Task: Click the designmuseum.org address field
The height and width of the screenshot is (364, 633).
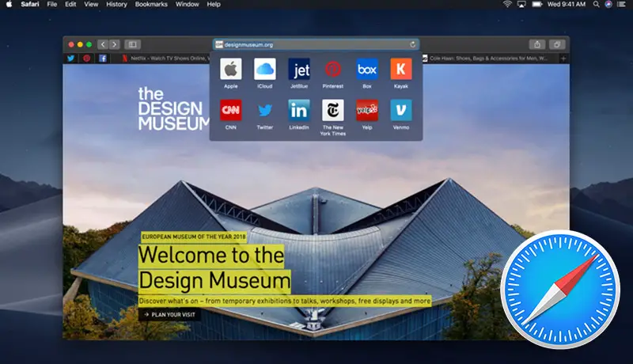Action: (316, 44)
